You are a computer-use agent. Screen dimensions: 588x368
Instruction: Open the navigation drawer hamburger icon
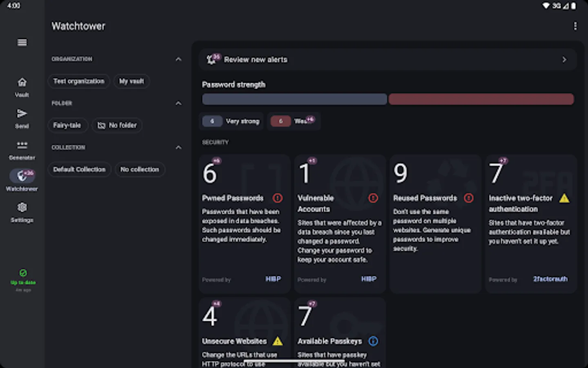22,42
